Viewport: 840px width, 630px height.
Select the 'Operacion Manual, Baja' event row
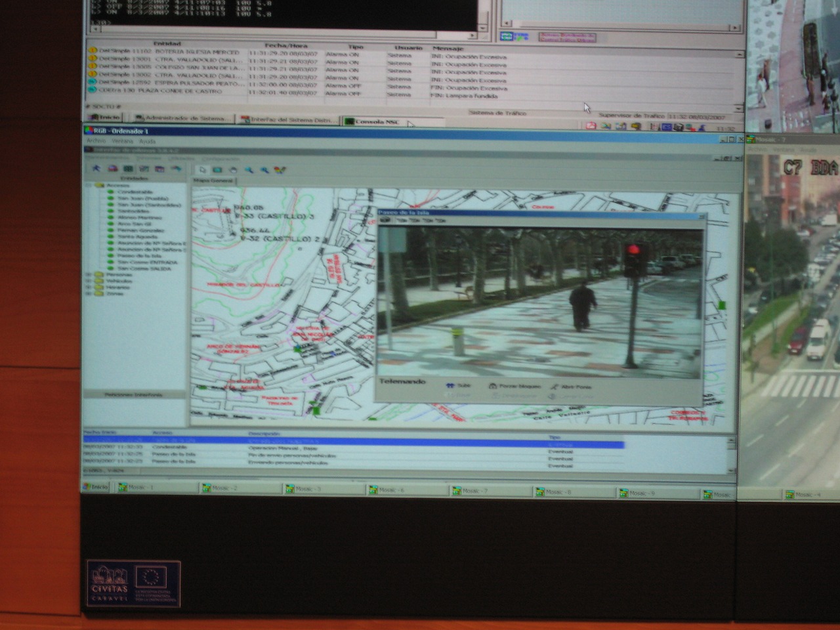(x=353, y=448)
